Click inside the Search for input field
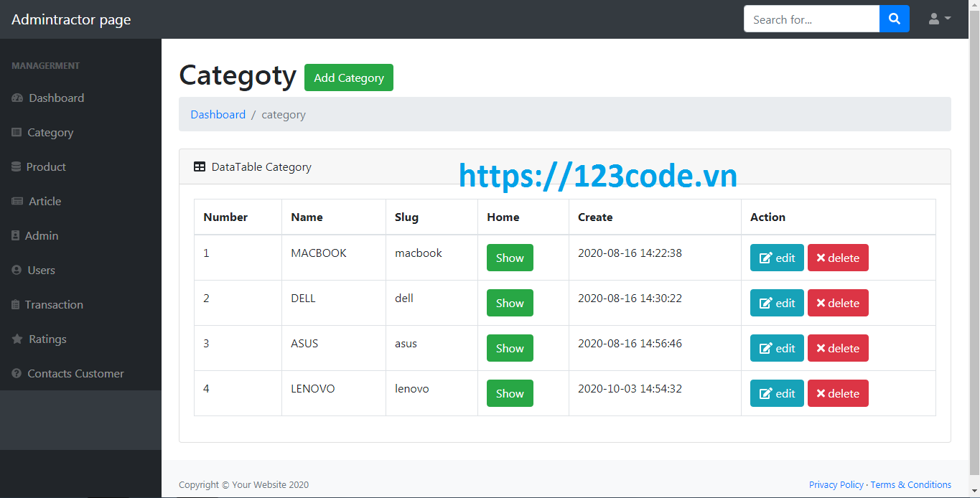The image size is (980, 498). coord(811,19)
